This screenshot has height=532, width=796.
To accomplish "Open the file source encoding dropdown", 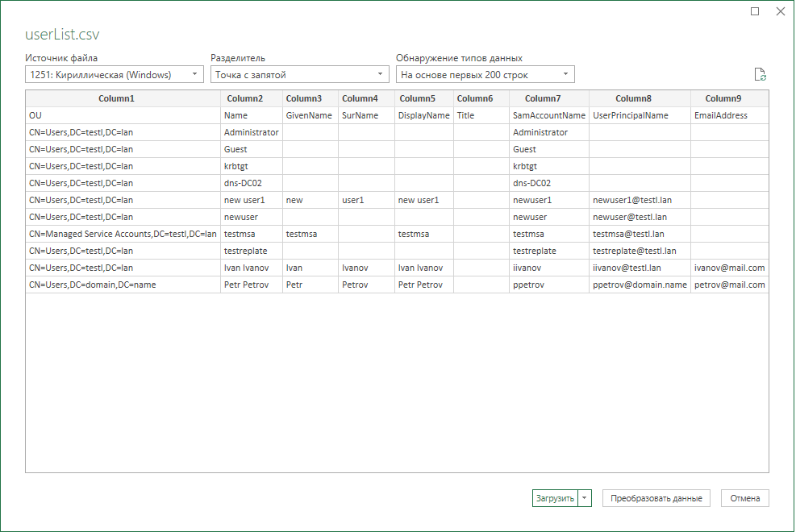I will [194, 73].
